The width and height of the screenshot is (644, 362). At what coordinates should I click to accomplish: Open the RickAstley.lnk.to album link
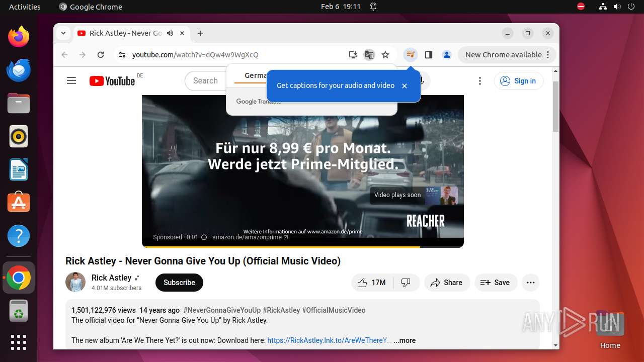click(329, 340)
